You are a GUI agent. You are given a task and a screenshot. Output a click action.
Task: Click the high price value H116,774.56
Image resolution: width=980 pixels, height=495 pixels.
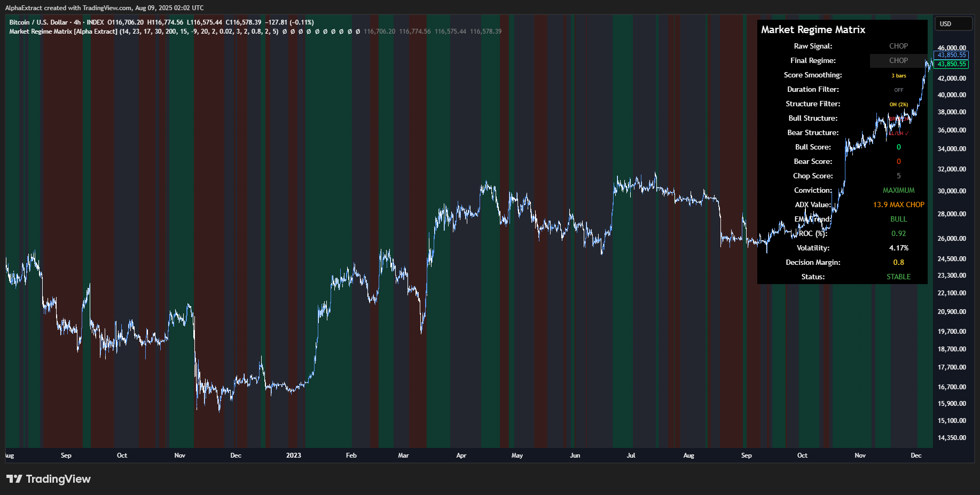pos(165,22)
